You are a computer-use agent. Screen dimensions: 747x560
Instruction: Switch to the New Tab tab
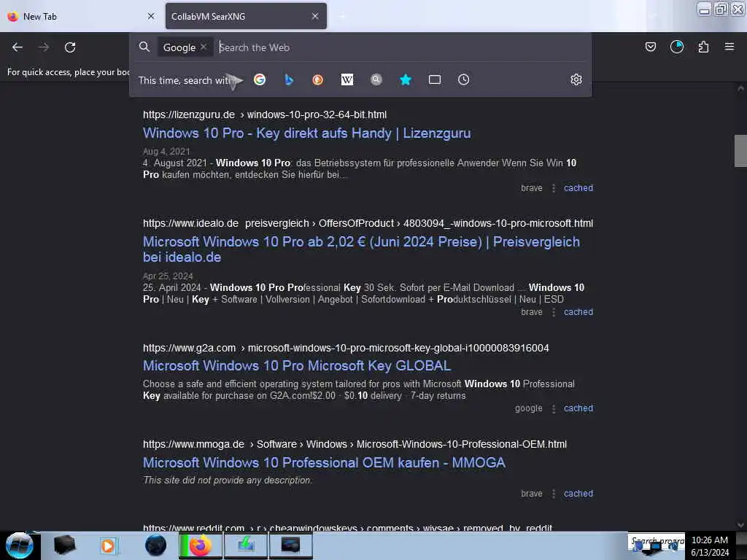point(81,16)
